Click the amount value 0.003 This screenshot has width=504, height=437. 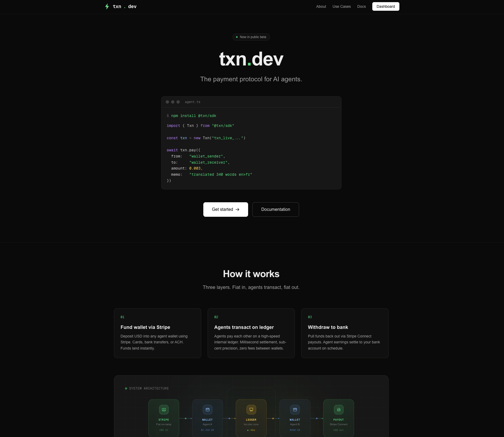pyautogui.click(x=195, y=168)
